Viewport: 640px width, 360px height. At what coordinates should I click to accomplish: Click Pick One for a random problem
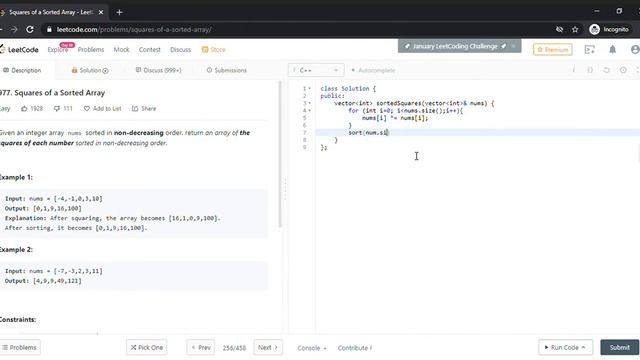[x=147, y=347]
